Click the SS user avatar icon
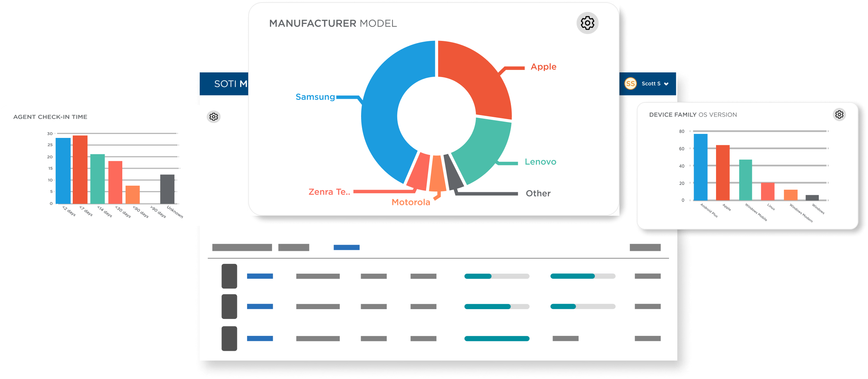Viewport: 868px width, 379px height. (x=630, y=84)
